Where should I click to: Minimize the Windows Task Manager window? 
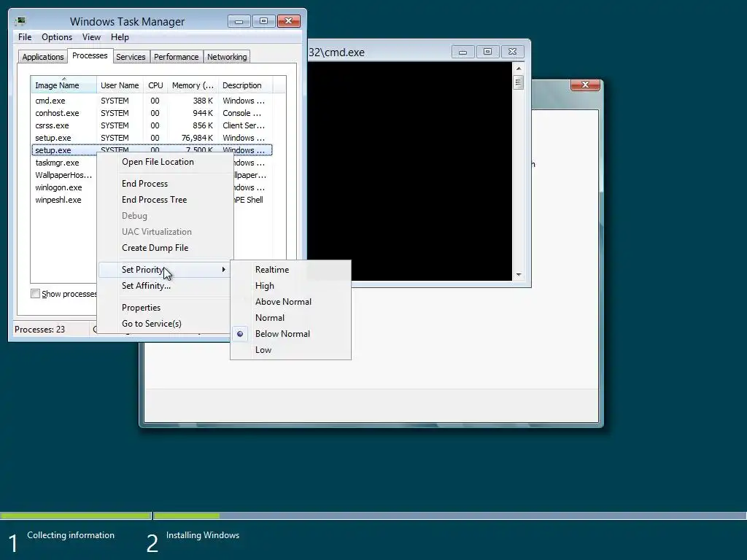(239, 21)
